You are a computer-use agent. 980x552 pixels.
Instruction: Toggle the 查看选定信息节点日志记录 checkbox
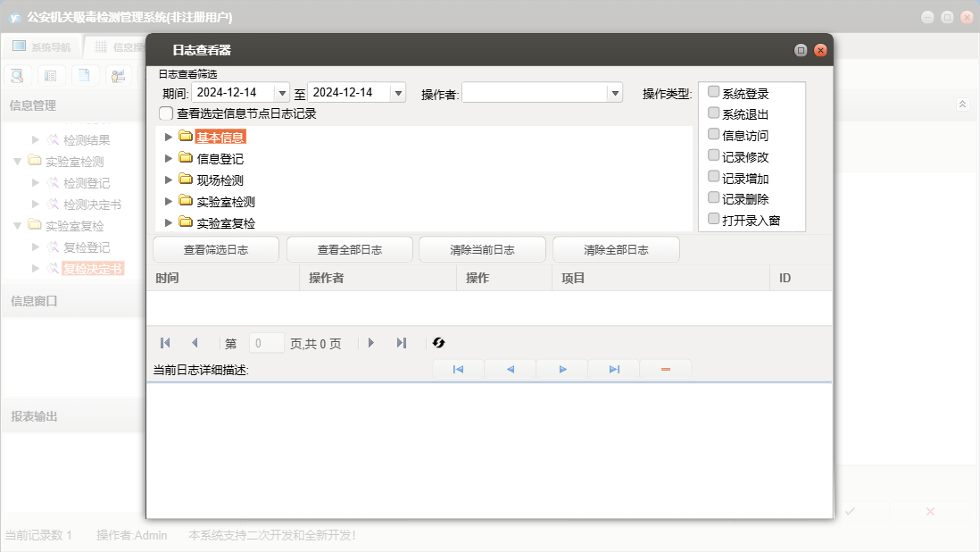coord(166,113)
